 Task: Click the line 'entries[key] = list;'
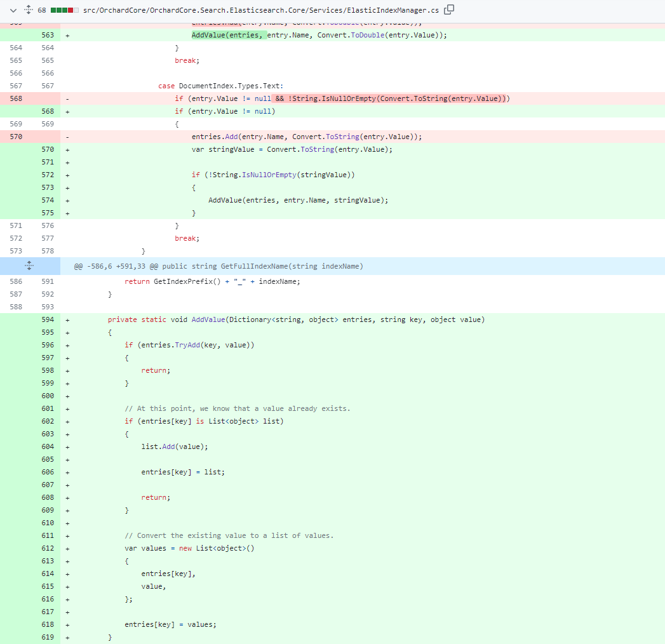coord(183,473)
